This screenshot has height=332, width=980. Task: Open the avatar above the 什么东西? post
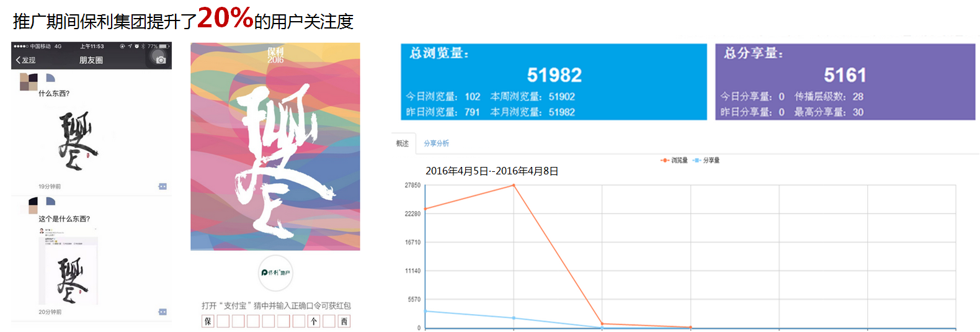click(x=29, y=82)
